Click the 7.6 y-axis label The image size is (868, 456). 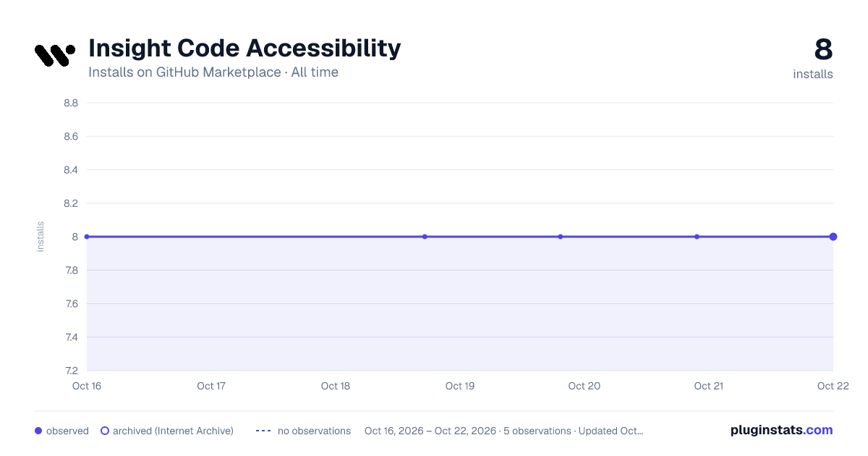71,304
